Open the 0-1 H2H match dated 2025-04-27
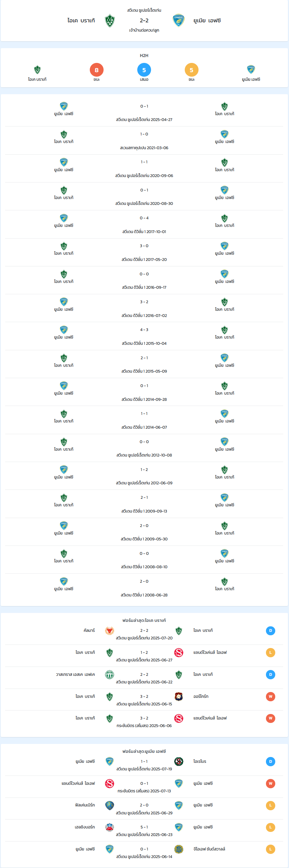 pyautogui.click(x=144, y=113)
